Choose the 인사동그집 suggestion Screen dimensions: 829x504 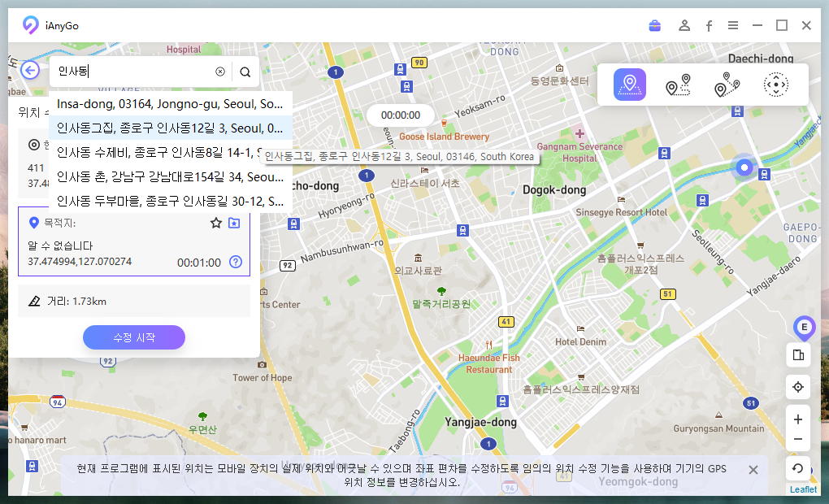coord(170,128)
